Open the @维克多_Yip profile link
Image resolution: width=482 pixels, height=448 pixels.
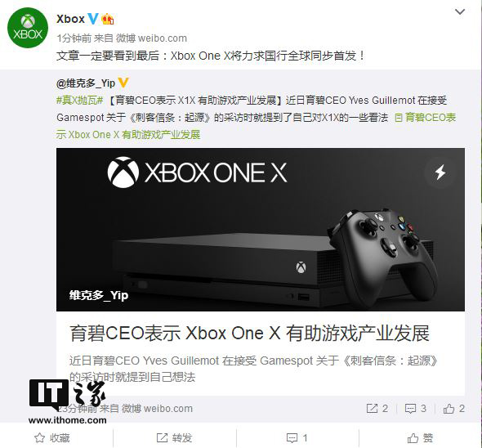click(86, 83)
